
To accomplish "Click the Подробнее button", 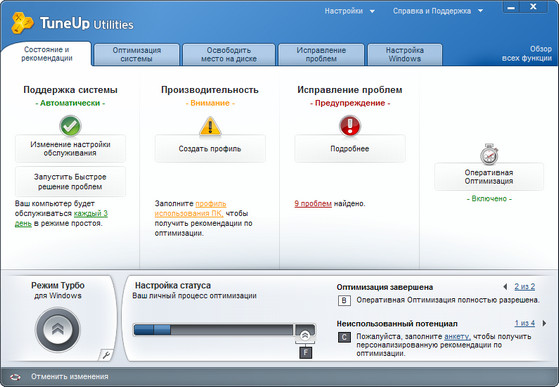I will (350, 149).
